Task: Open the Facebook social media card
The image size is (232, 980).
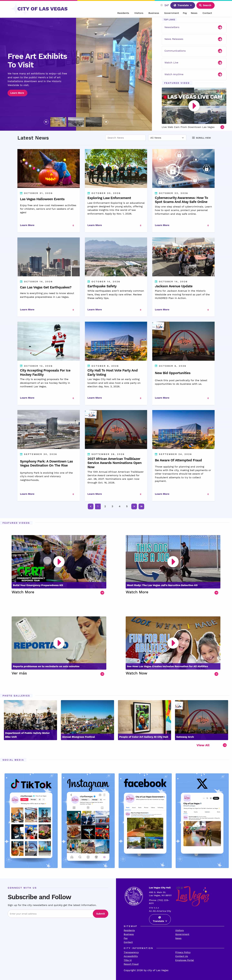Action: pyautogui.click(x=145, y=820)
